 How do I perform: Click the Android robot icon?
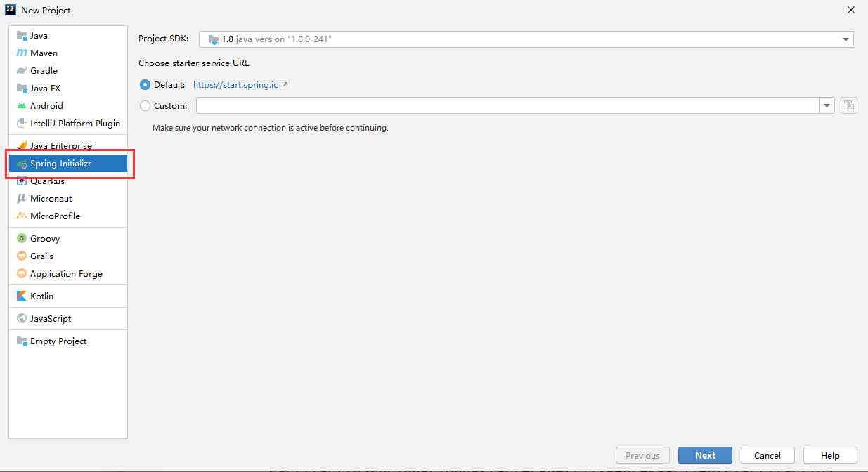click(21, 105)
